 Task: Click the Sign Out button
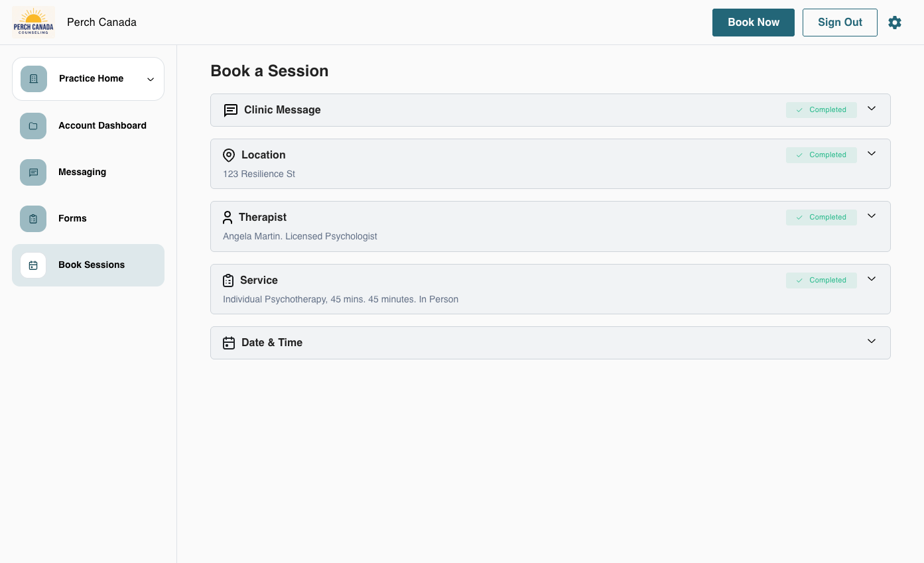(x=840, y=23)
